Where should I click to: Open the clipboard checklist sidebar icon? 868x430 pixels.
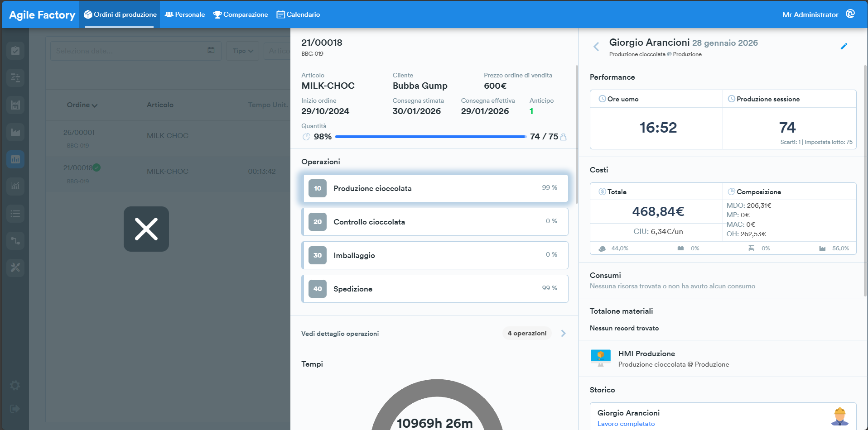(15, 51)
